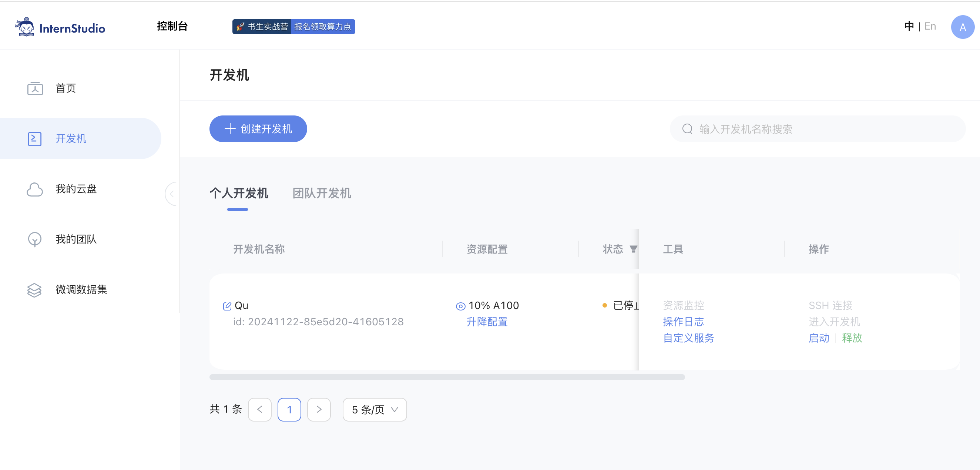The width and height of the screenshot is (980, 470).
Task: Click the 升降配置 link
Action: point(487,322)
